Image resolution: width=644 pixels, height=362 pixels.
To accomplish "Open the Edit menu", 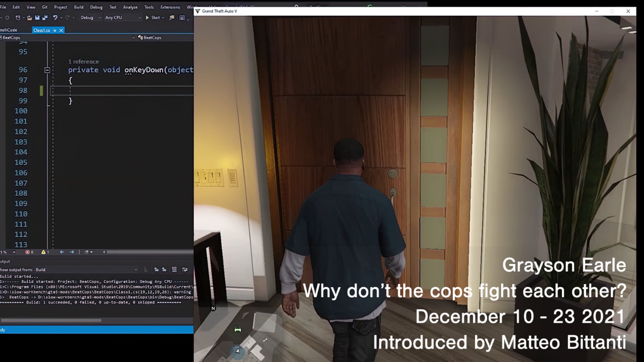I will click(16, 7).
